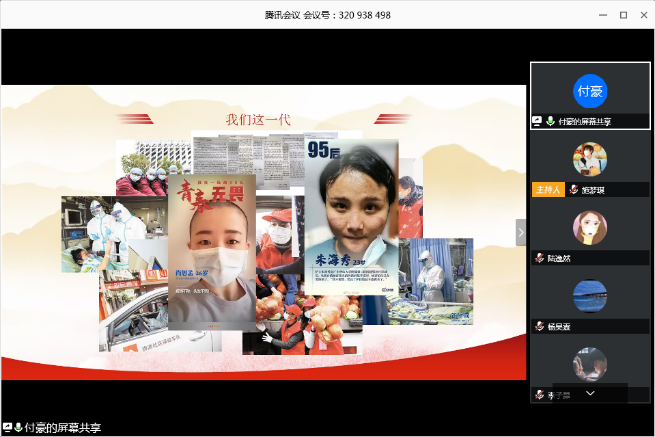Screen dimensions: 655x437
Task: Click the 我们这一代 slide title
Action: click(257, 120)
